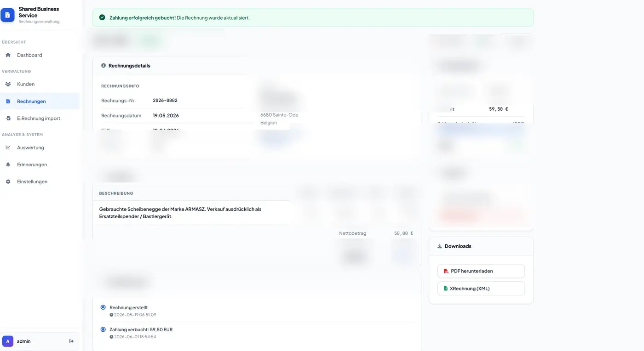The height and width of the screenshot is (351, 644).
Task: Click the Rechnung erstellt timeline marker
Action: [103, 307]
